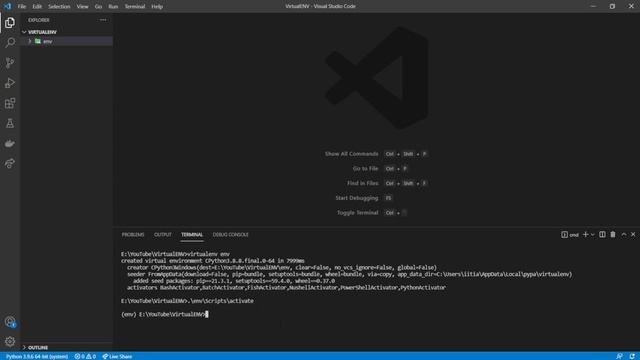
Task: Switch to the Output tab
Action: click(162, 235)
